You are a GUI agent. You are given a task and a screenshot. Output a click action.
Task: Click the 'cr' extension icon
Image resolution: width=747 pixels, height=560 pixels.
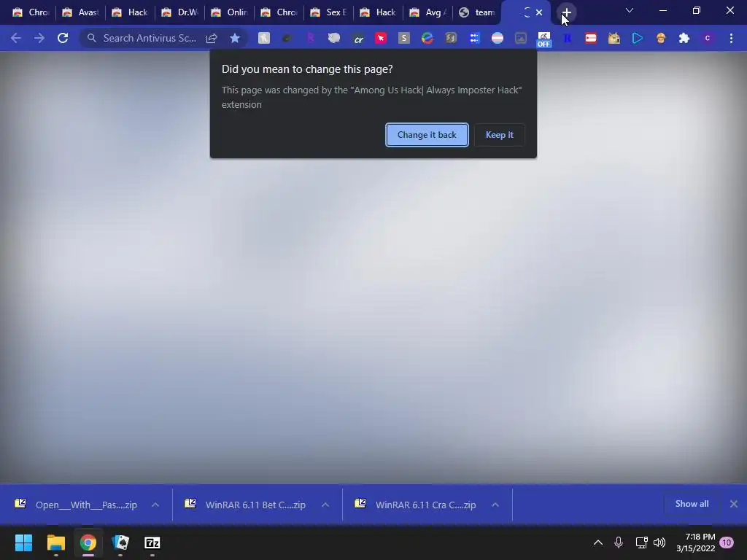point(357,39)
